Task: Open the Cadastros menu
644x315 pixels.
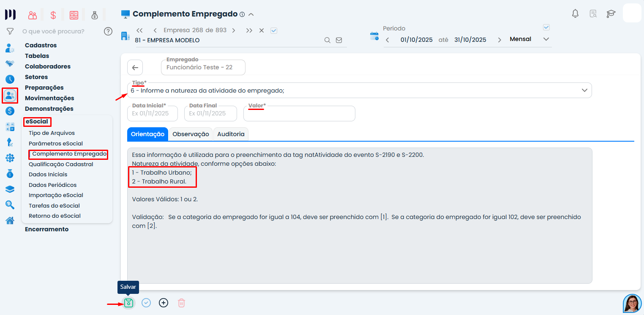Action: click(x=41, y=45)
